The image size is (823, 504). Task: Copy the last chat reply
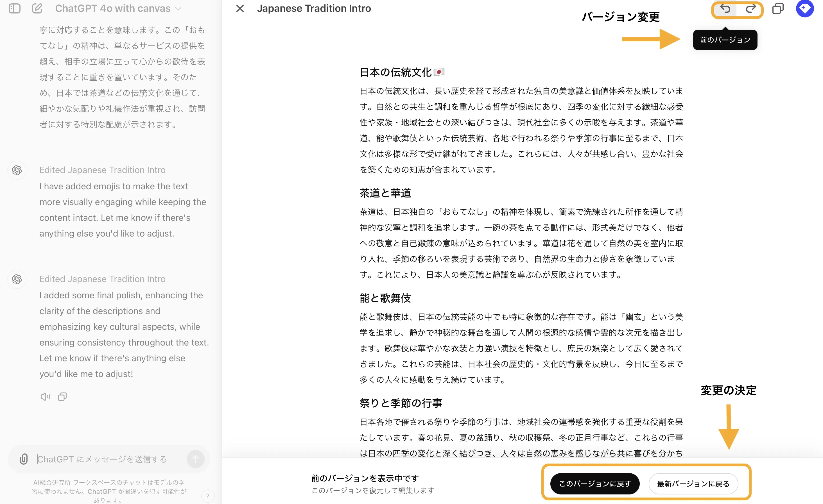tap(62, 396)
